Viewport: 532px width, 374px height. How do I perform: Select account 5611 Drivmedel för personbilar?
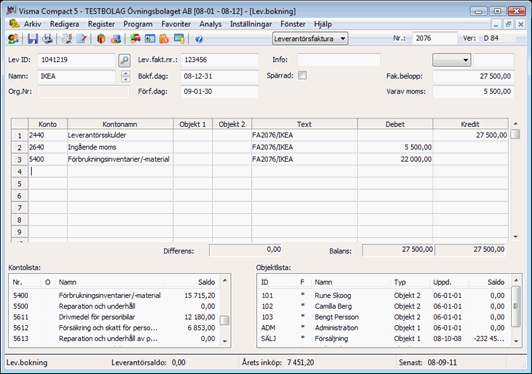point(114,317)
